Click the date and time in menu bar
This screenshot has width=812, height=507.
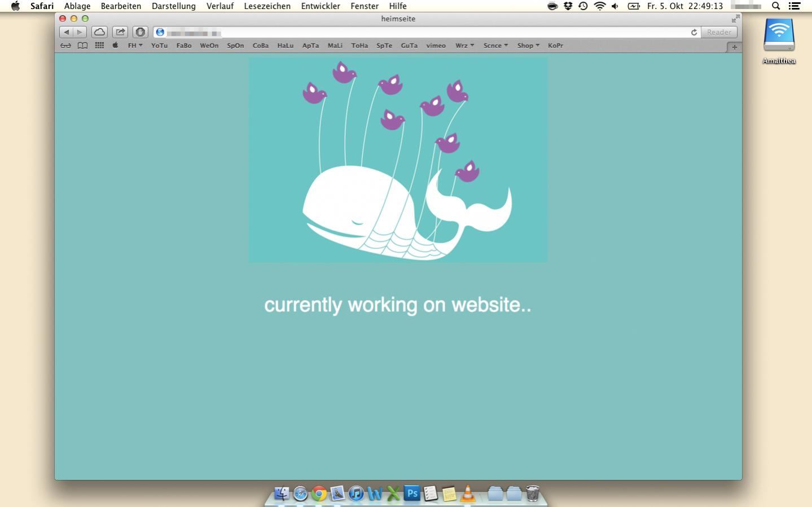685,6
